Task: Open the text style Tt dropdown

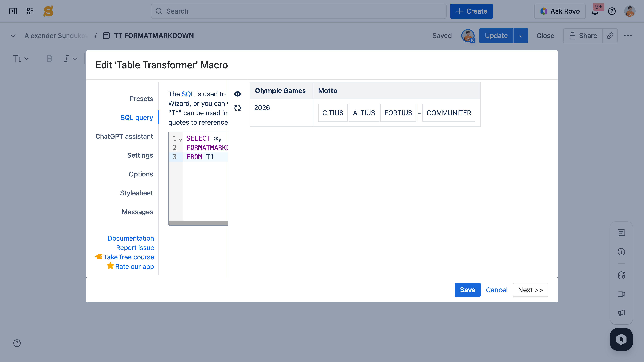Action: (21, 59)
